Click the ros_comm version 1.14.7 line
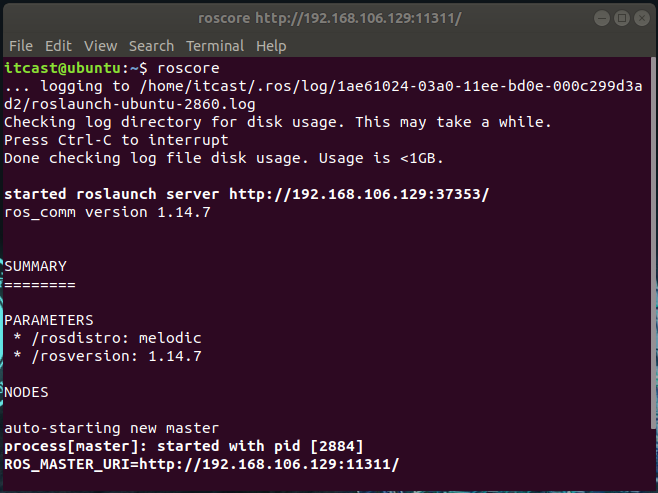The image size is (658, 493). tap(107, 212)
